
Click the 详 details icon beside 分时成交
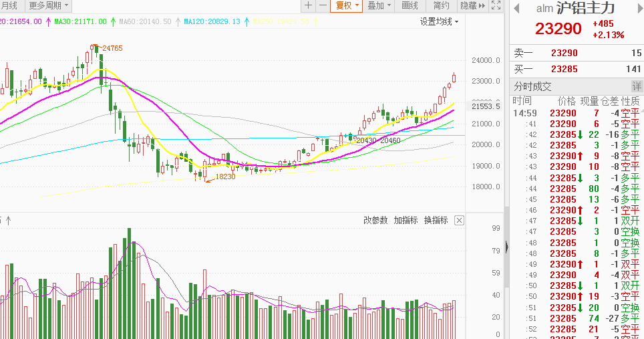click(x=637, y=86)
